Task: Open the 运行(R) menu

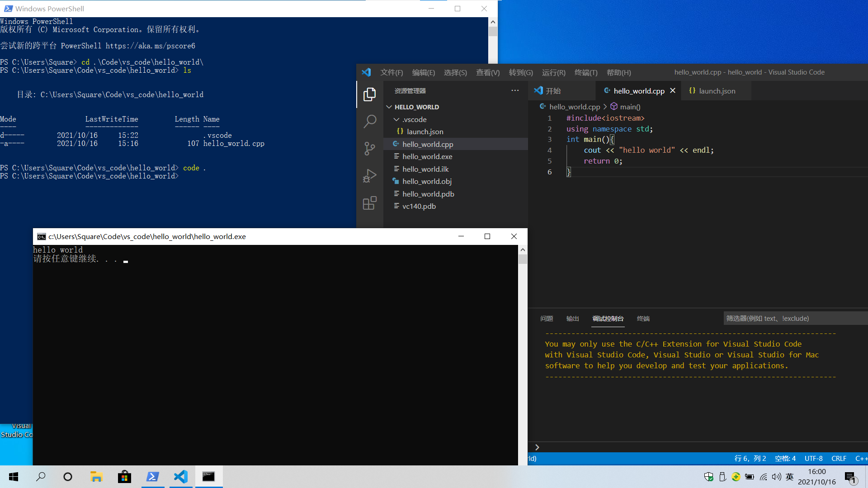Action: 554,72
